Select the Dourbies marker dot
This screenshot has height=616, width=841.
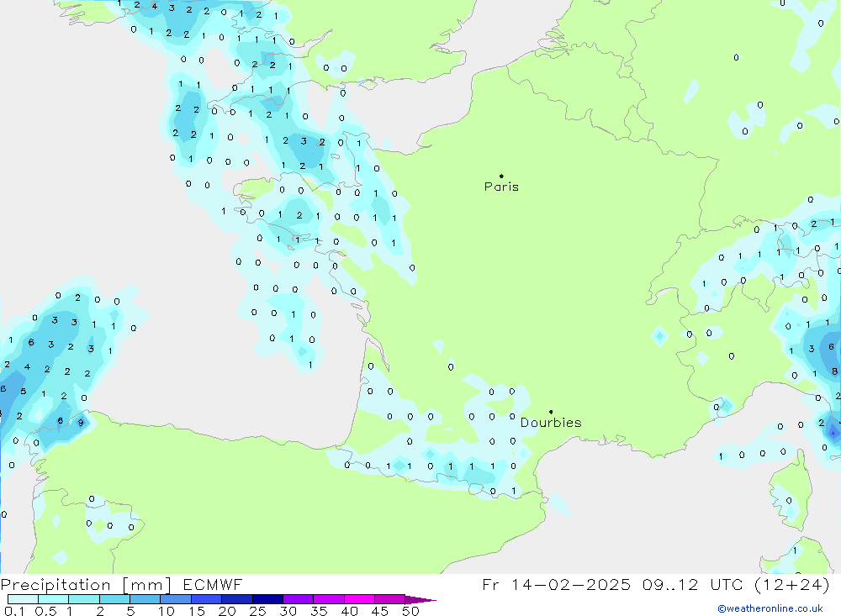pyautogui.click(x=551, y=412)
